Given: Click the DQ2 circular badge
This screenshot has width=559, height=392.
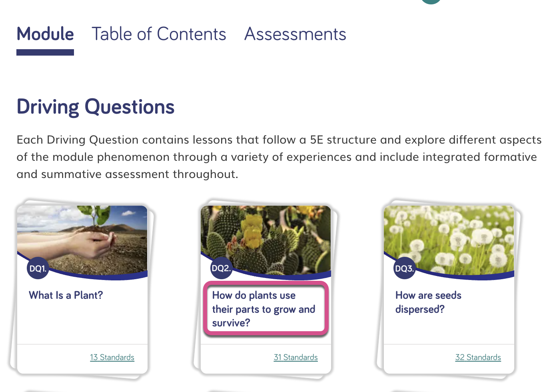Looking at the screenshot, I should (x=222, y=268).
